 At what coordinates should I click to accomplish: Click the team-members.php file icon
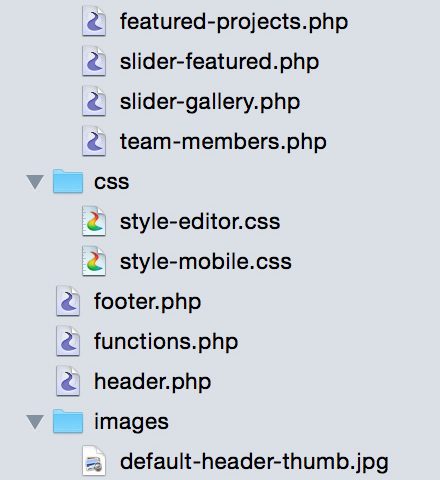(94, 141)
